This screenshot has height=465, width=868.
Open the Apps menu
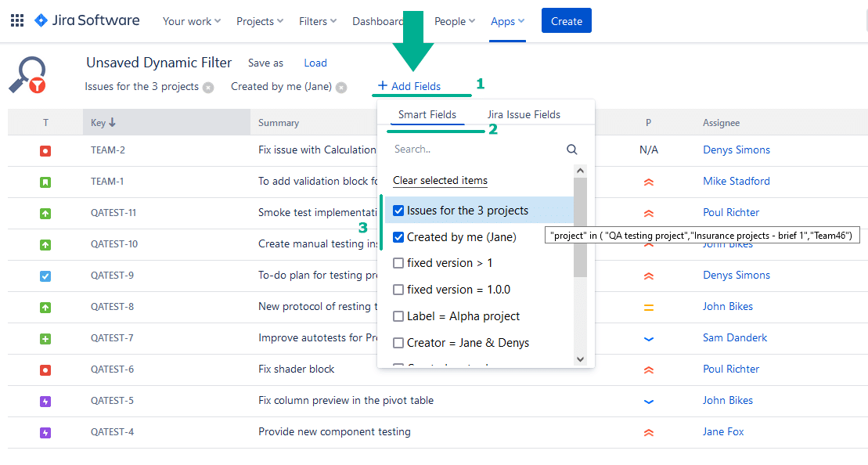click(506, 21)
